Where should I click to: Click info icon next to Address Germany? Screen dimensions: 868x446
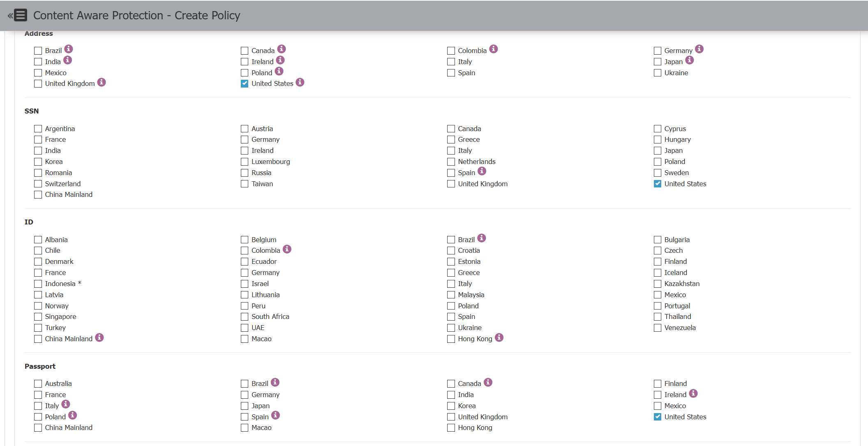click(x=699, y=49)
